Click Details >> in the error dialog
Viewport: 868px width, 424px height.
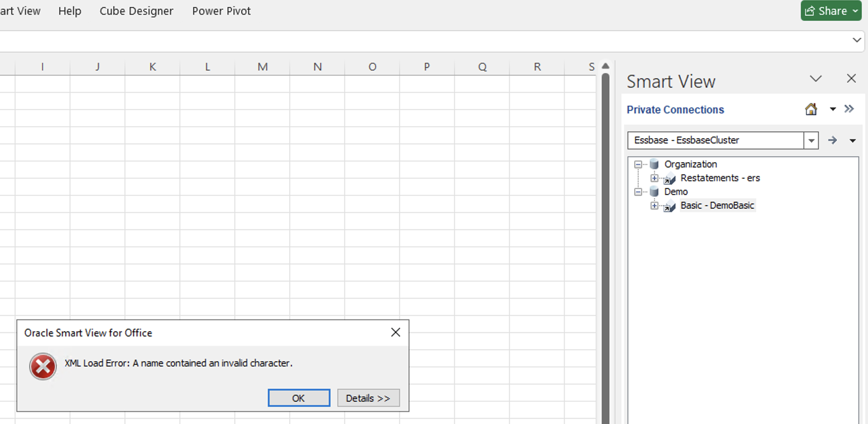coord(368,398)
